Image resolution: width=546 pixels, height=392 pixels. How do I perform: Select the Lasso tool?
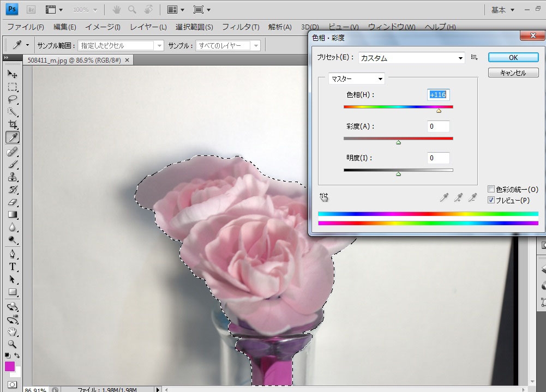click(12, 100)
